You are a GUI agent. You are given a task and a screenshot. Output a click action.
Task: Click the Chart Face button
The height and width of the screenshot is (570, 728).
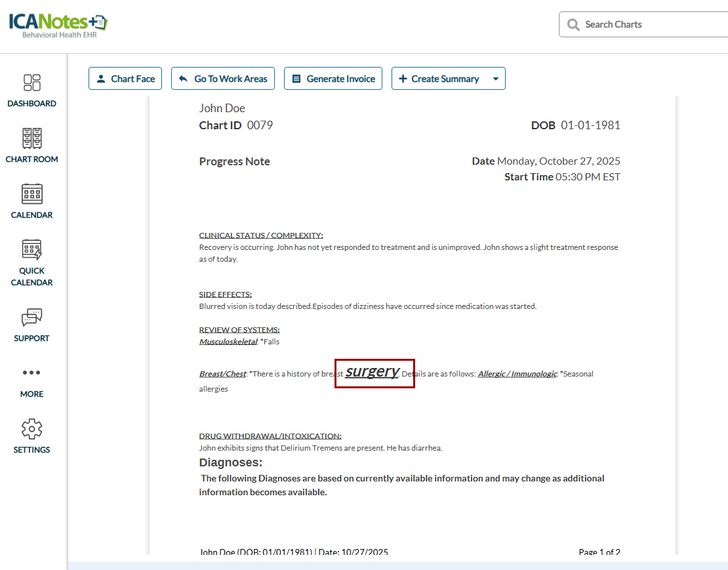[x=125, y=79]
